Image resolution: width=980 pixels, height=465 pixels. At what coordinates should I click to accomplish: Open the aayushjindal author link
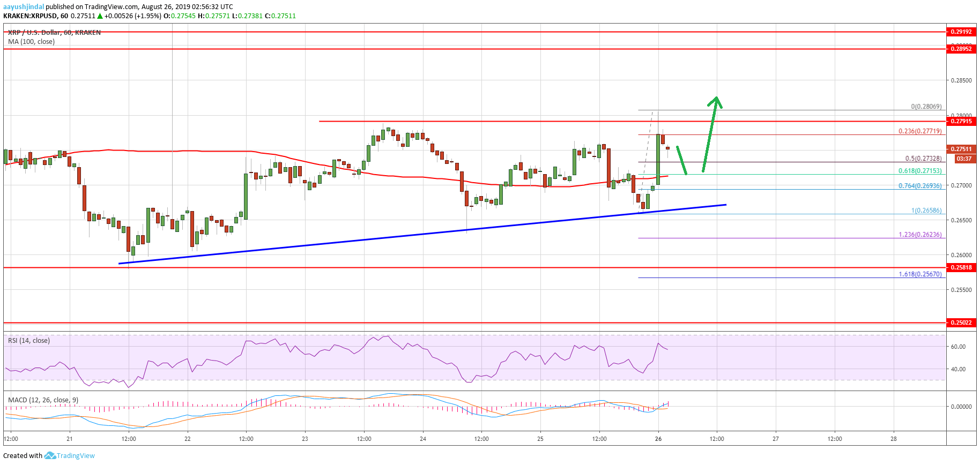click(24, 7)
